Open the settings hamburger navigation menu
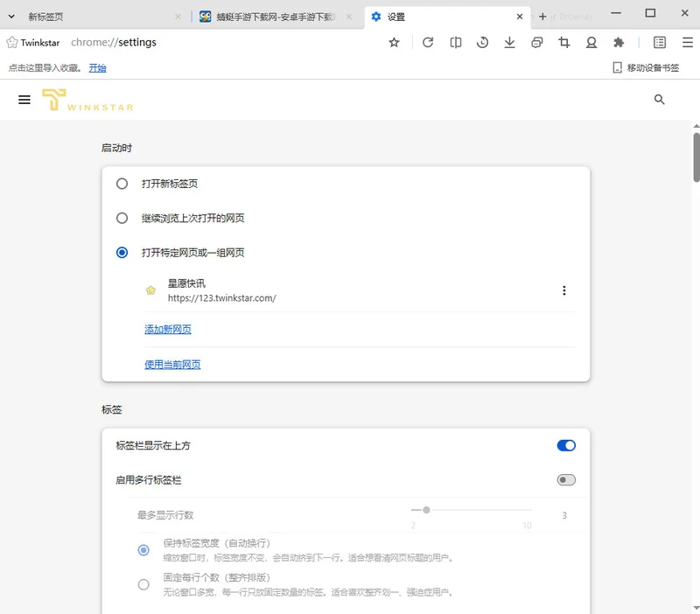This screenshot has height=614, width=700. pyautogui.click(x=24, y=100)
